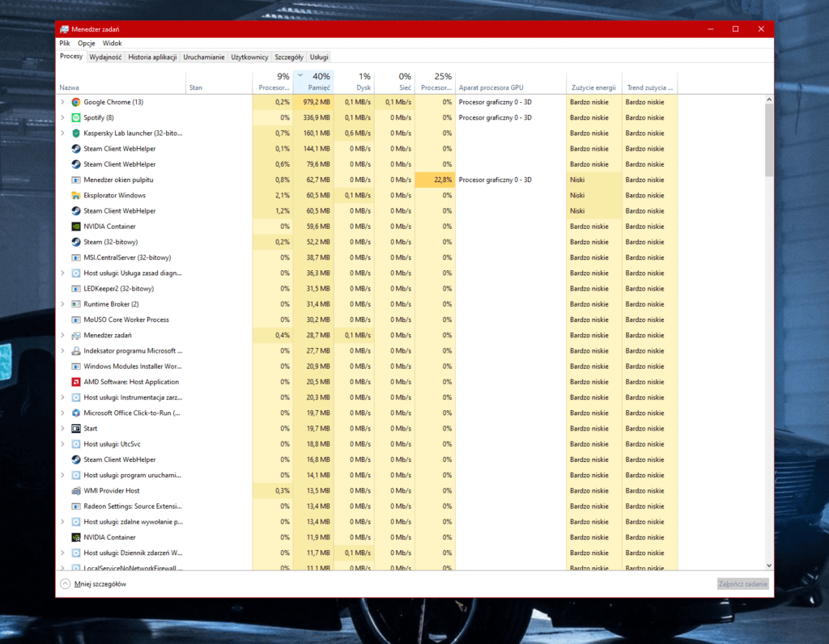Expand the Runtime Broker (2) group

[x=62, y=304]
